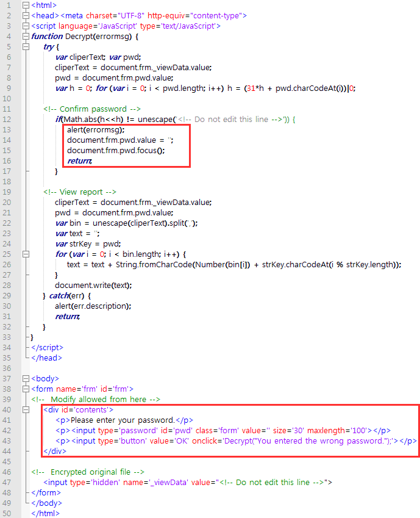Screen dimensions: 420x518
Task: Click the 'alert(err.description);' line
Action: tap(93, 306)
